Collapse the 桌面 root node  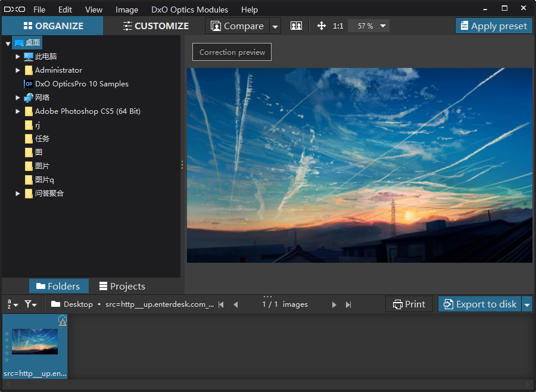(8, 43)
